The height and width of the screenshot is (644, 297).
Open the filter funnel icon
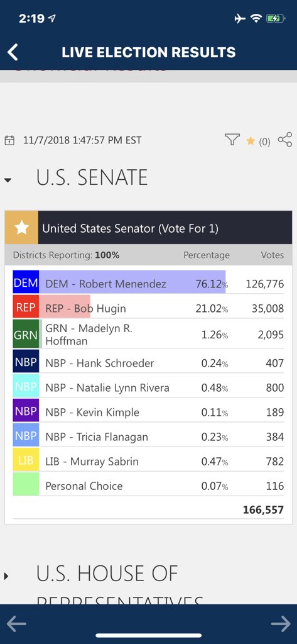[232, 140]
